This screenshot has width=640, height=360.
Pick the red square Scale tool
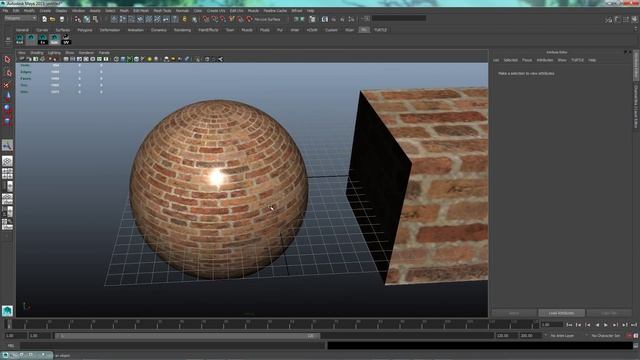coord(7,120)
